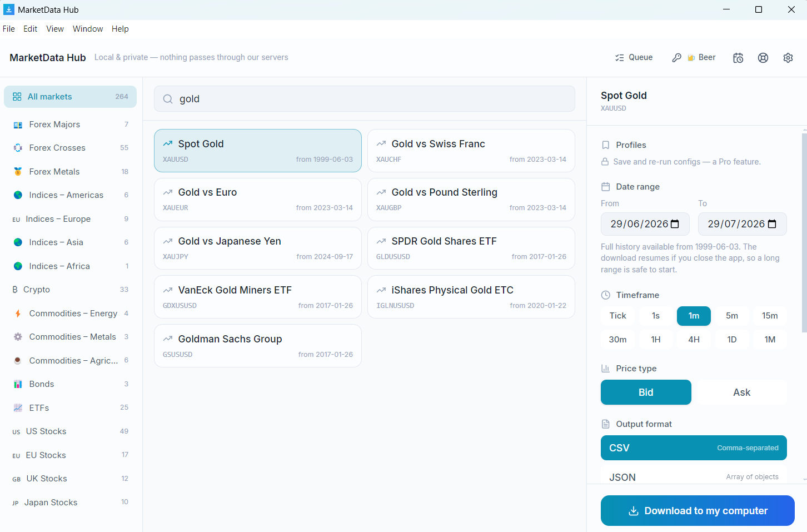This screenshot has width=807, height=532.
Task: Select the Tick timeframe
Action: 617,316
